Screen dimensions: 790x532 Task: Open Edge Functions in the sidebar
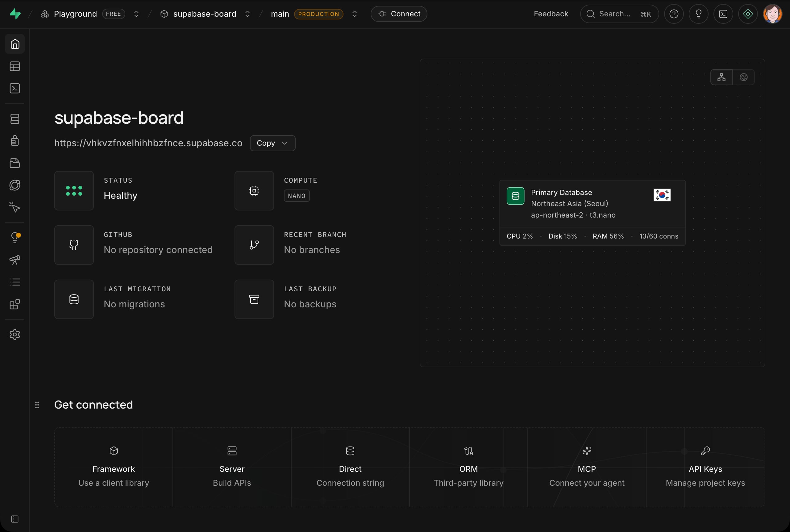point(15,185)
